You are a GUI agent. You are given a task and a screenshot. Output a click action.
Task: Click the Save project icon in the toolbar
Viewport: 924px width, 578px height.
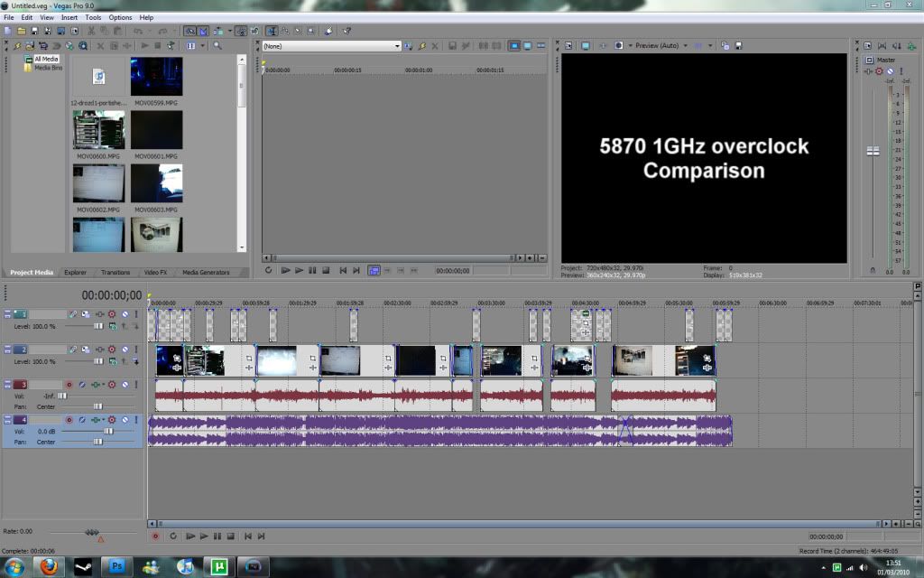[33, 31]
